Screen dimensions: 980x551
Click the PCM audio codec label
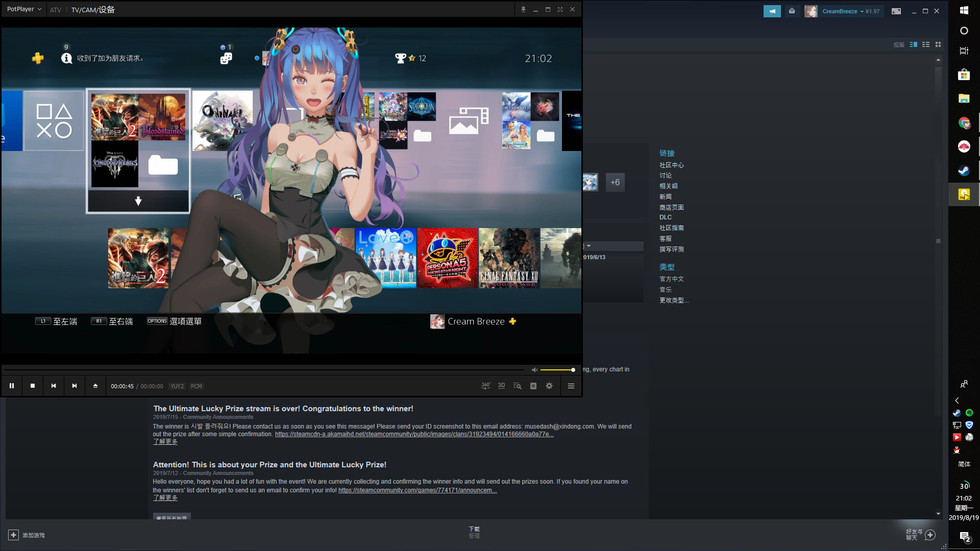(x=197, y=386)
